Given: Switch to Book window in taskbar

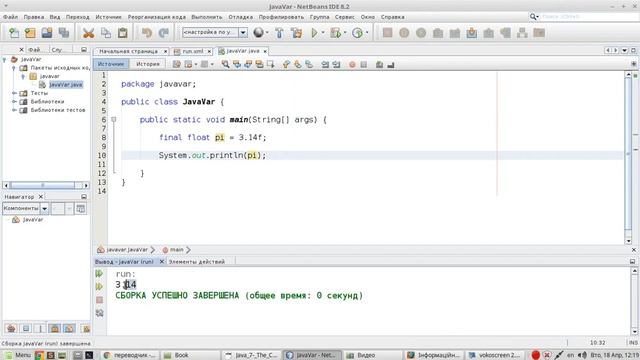Looking at the screenshot, I should tap(189, 355).
